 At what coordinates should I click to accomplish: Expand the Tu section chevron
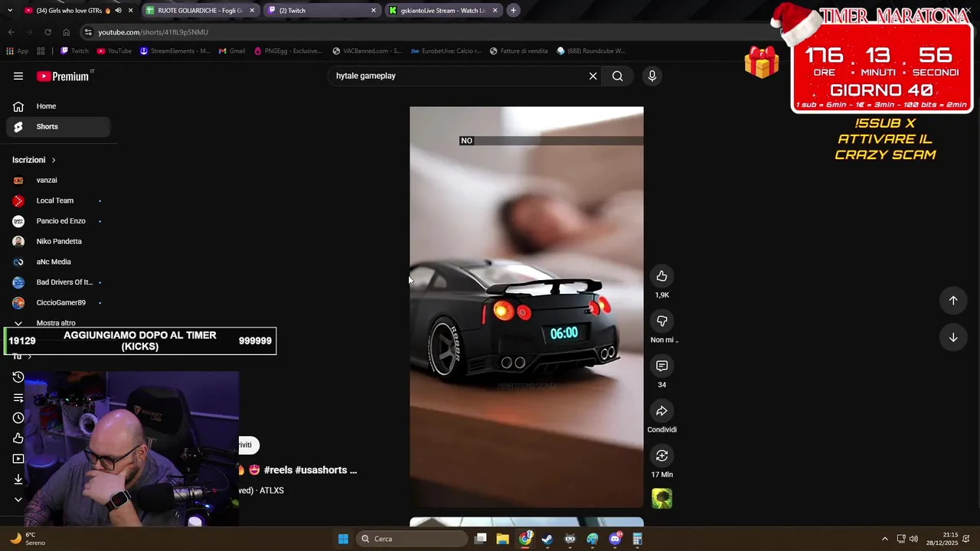(x=29, y=357)
